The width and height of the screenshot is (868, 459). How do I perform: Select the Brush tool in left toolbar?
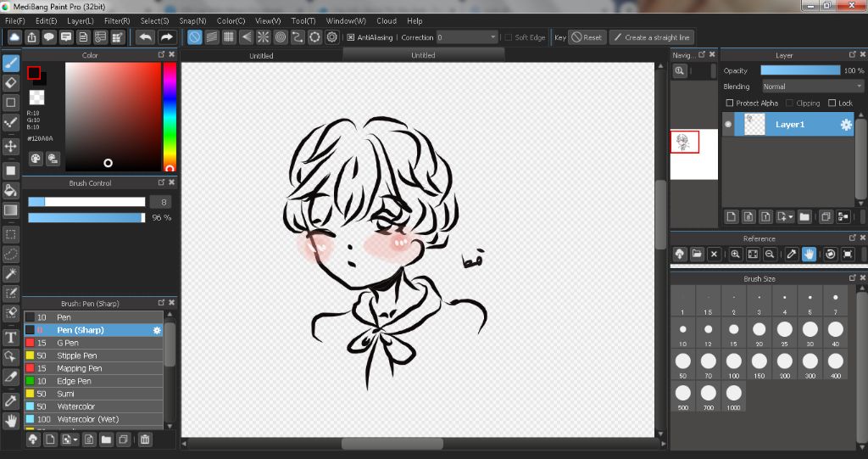[10, 63]
